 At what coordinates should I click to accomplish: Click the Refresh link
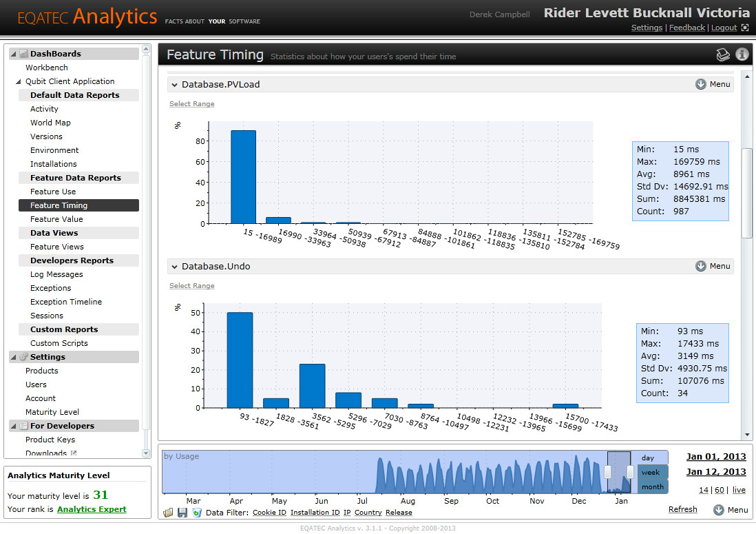pyautogui.click(x=683, y=509)
